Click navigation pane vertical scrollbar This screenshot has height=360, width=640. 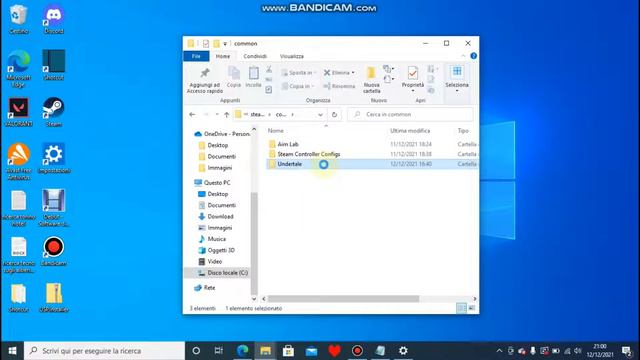coord(254,243)
